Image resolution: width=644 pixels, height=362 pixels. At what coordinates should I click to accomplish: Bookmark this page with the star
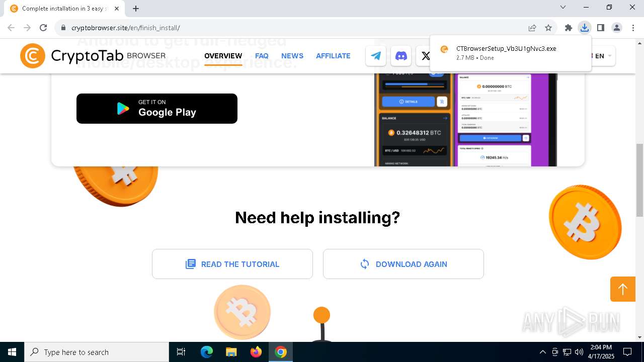coord(548,28)
